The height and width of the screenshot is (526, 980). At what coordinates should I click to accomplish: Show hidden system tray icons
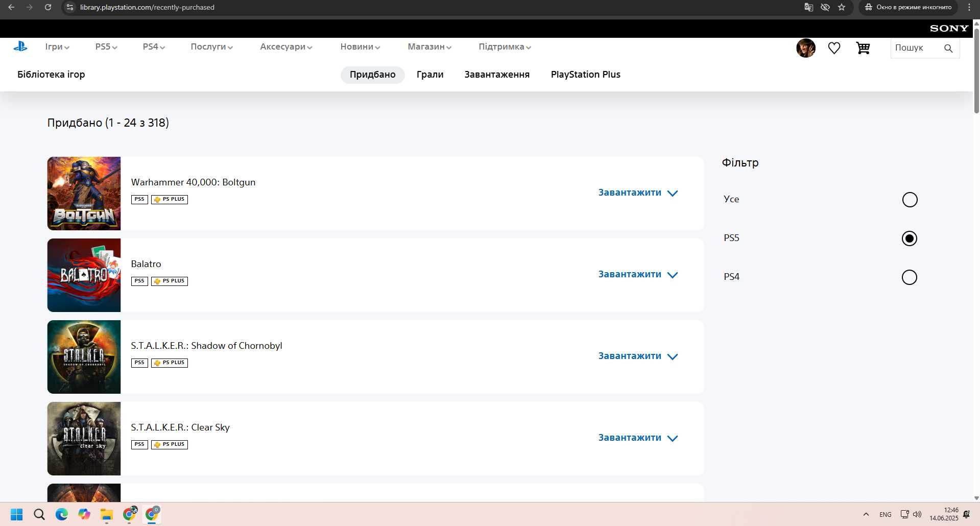click(x=866, y=514)
